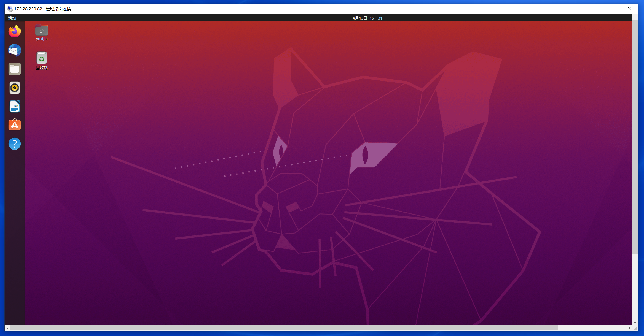Select the yuxijin home folder icon
The image size is (644, 336).
[x=42, y=30]
